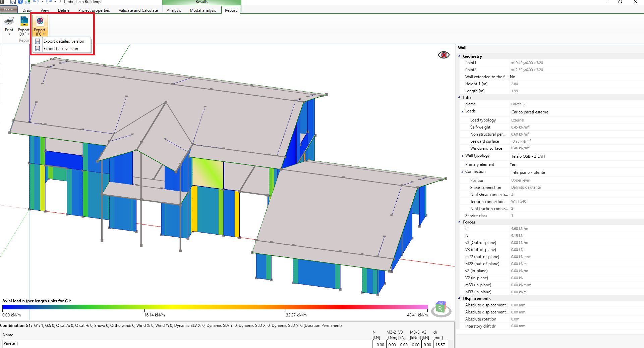Click the Load typology value External
This screenshot has height=348, width=644.
click(x=518, y=120)
